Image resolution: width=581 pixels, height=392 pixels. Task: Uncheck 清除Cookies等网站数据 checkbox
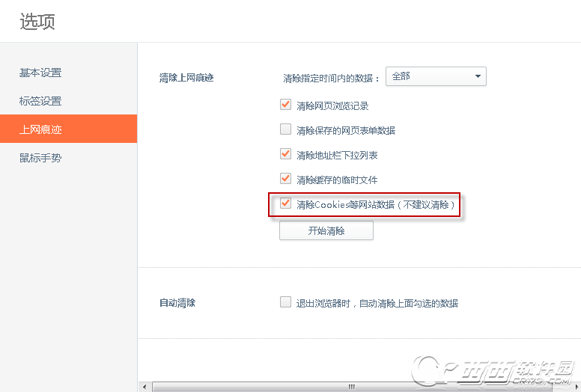point(285,203)
